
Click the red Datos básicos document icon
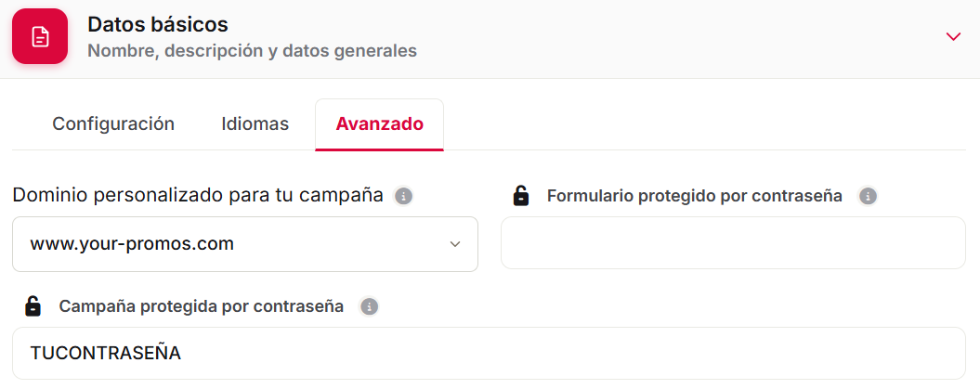(40, 36)
